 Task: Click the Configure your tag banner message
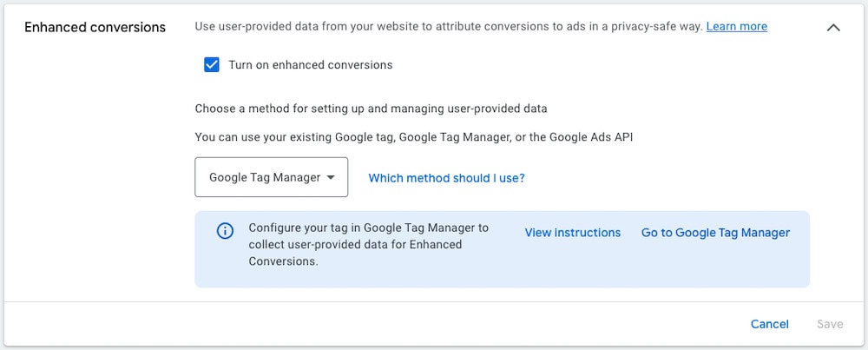click(369, 244)
